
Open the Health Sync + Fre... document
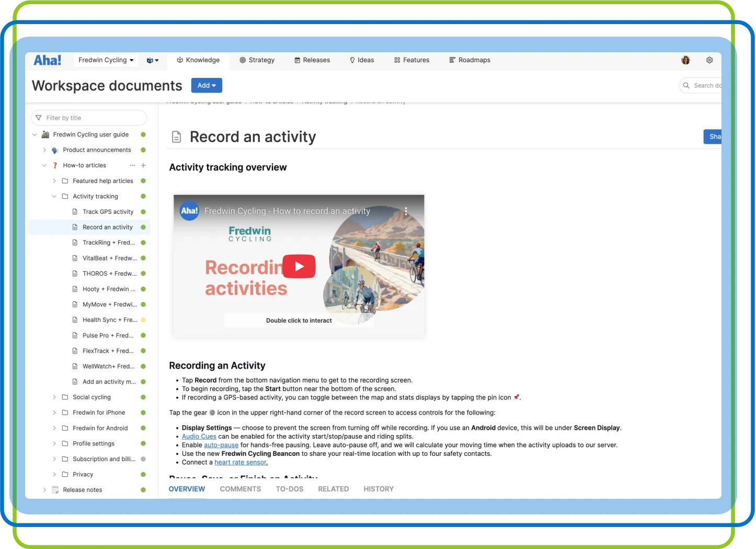(x=110, y=320)
